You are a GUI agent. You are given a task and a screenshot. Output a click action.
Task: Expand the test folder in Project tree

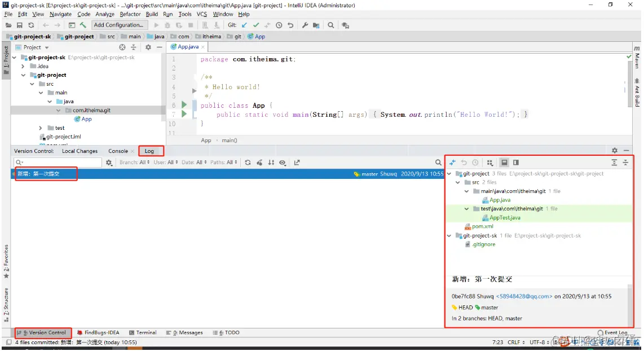[x=41, y=128]
